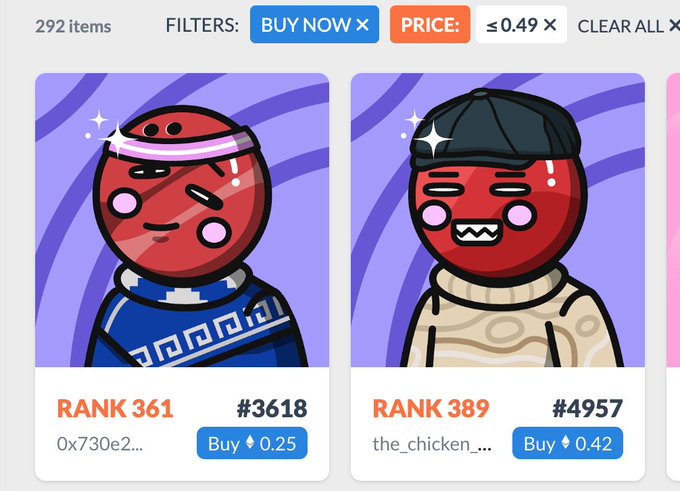This screenshot has width=680, height=491.
Task: Click the RANK 361 label
Action: (x=115, y=409)
